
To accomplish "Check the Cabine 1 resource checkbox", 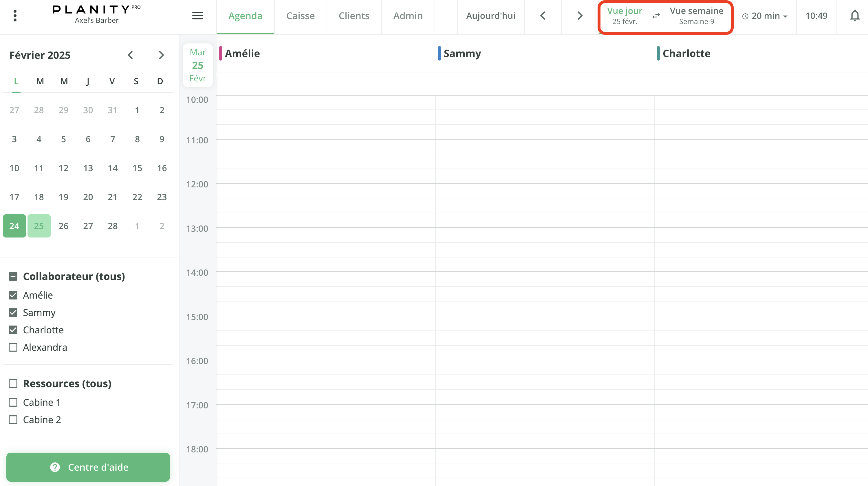I will 13,402.
